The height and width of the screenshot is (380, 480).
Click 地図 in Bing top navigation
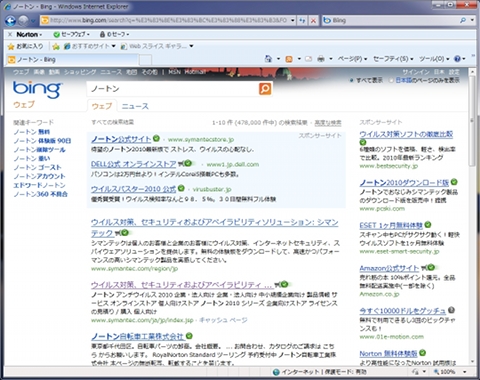tap(131, 72)
